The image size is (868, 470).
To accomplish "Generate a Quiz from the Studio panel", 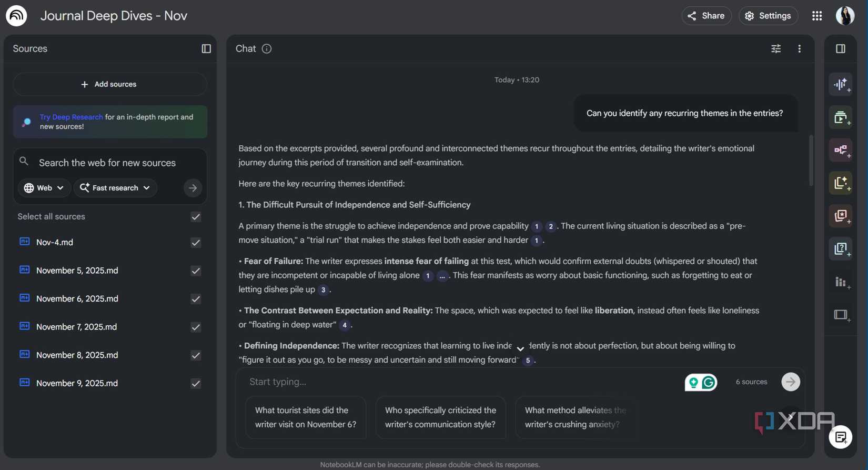I will [x=840, y=248].
